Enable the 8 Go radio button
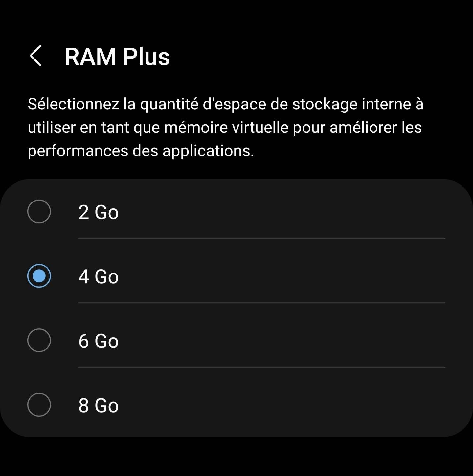This screenshot has width=473, height=476. [39, 405]
